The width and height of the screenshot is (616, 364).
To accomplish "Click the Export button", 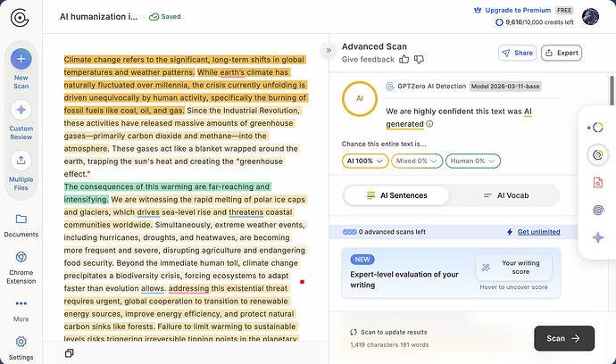I will pyautogui.click(x=562, y=53).
